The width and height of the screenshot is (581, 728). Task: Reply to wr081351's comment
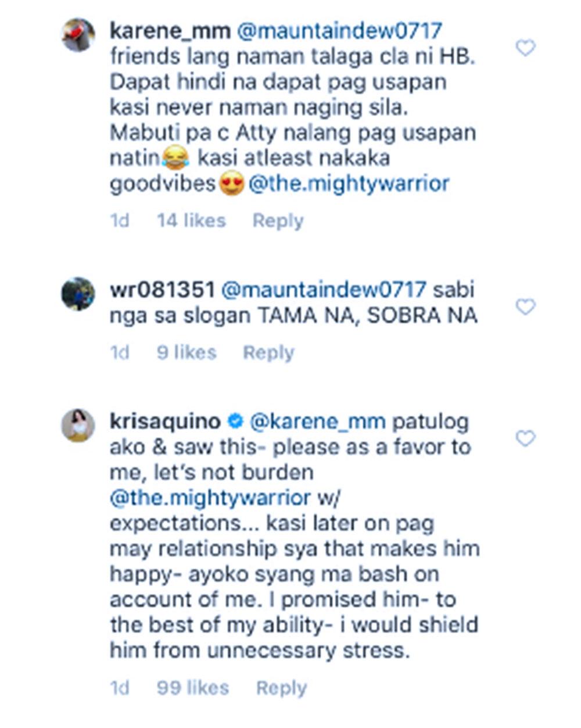pos(268,353)
